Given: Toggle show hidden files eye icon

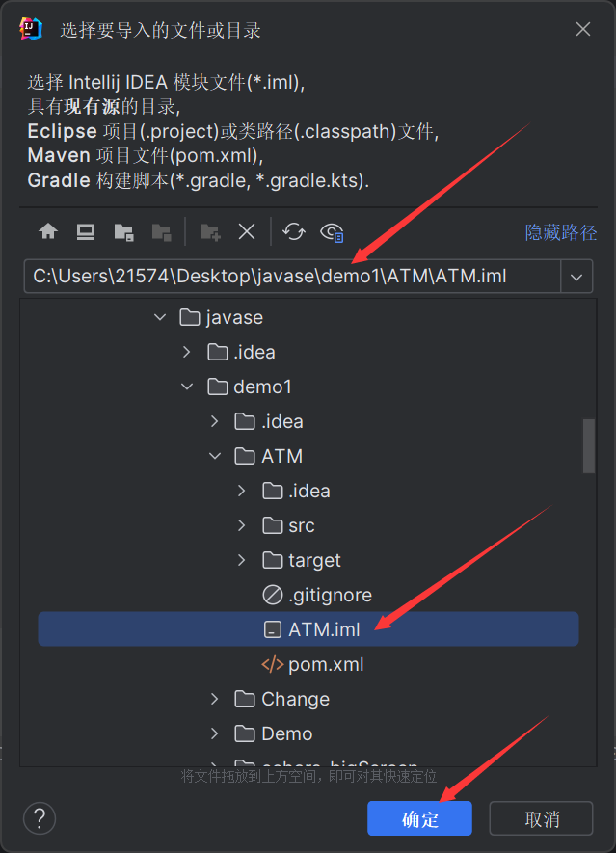Looking at the screenshot, I should (332, 232).
